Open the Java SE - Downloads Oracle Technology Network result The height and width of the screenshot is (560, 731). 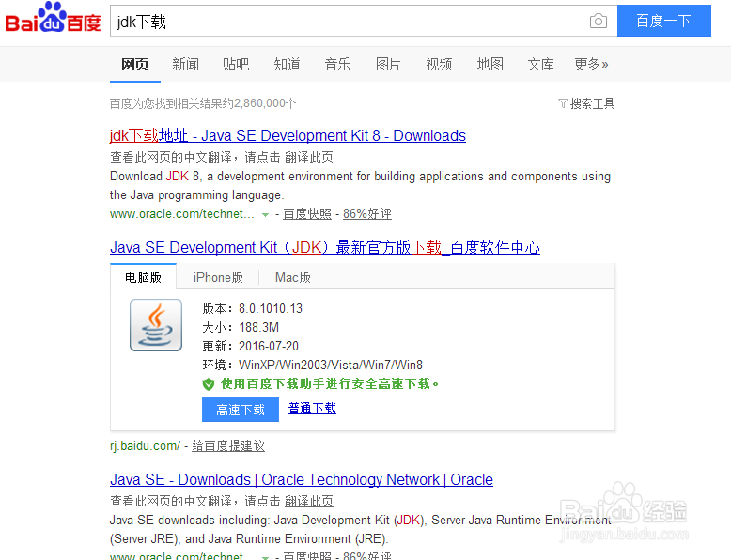tap(302, 480)
